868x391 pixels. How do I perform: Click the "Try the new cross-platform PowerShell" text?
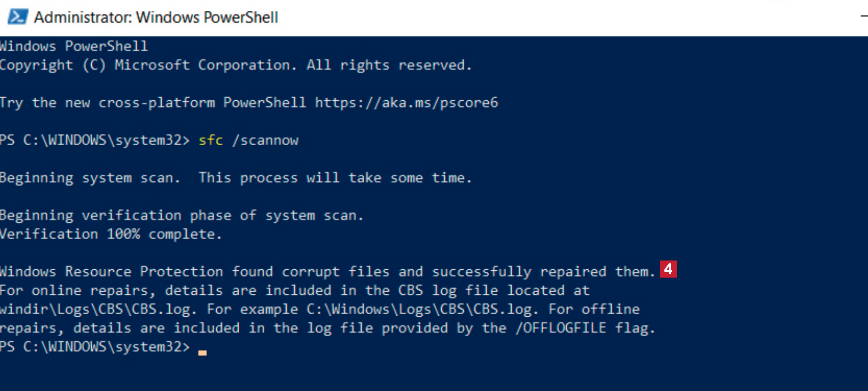coord(153,103)
